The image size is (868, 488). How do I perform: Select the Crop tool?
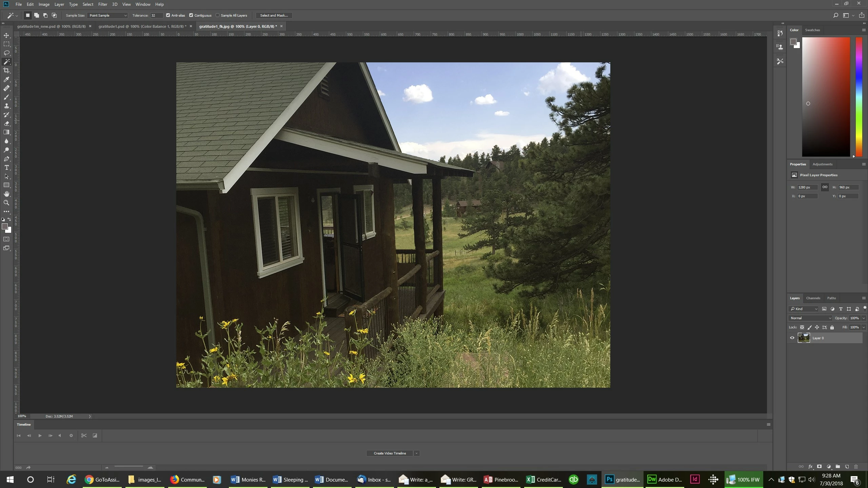click(6, 70)
